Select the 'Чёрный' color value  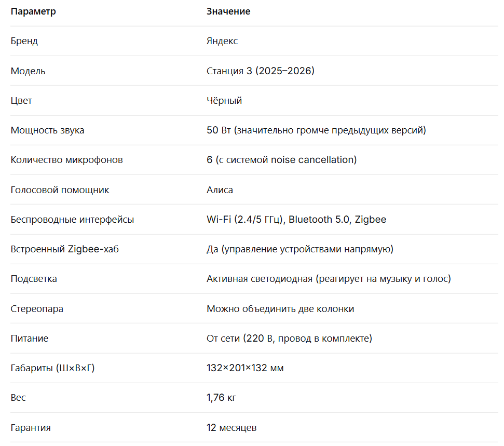(224, 101)
